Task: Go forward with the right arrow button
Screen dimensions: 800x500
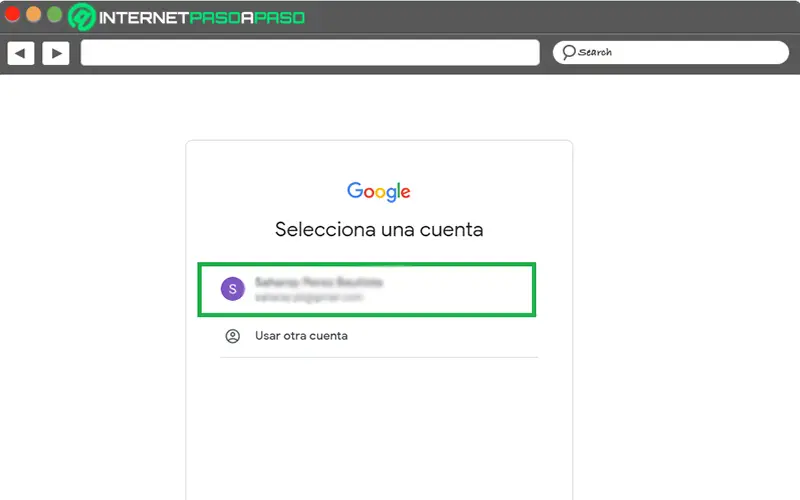Action: (x=56, y=53)
